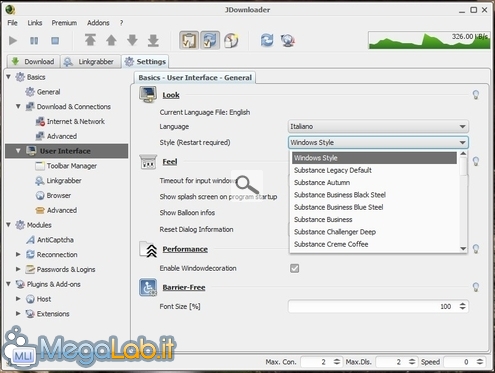Choose Substance Business Black Steel style

374,195
